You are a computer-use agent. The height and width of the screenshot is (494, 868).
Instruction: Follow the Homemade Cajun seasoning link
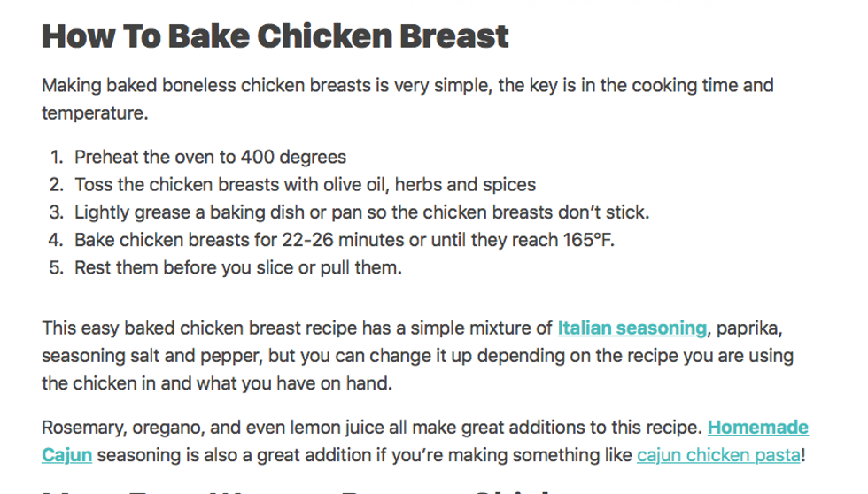pyautogui.click(x=757, y=428)
